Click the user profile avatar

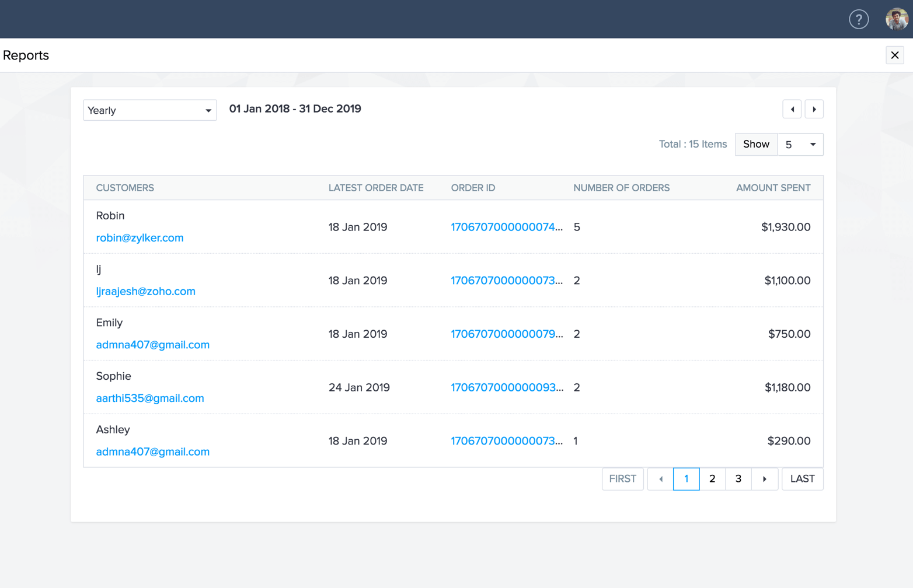896,19
